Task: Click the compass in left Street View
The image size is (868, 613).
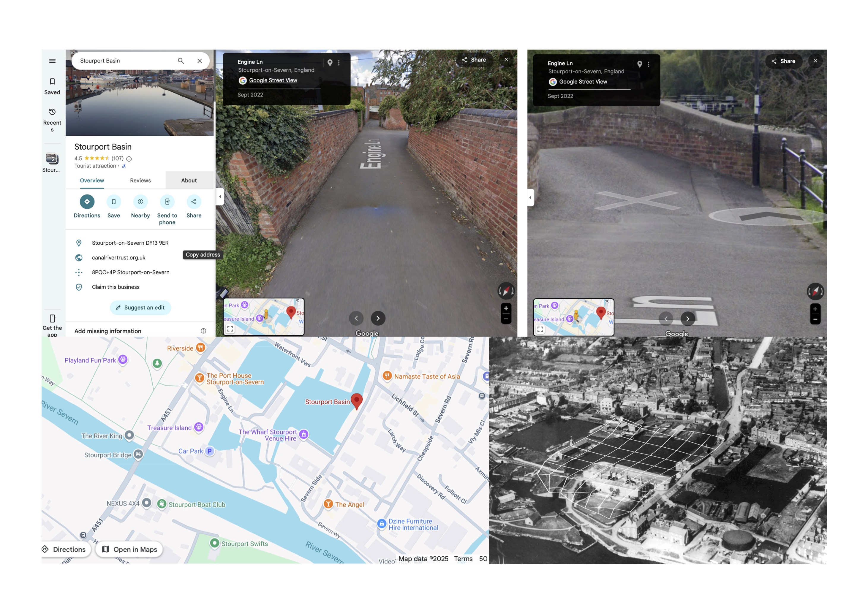Action: 506,291
